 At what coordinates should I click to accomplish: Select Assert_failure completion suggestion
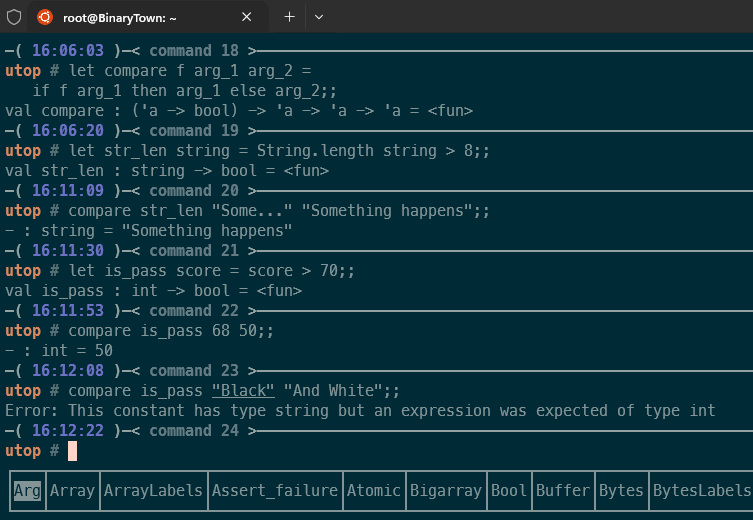[x=274, y=491]
